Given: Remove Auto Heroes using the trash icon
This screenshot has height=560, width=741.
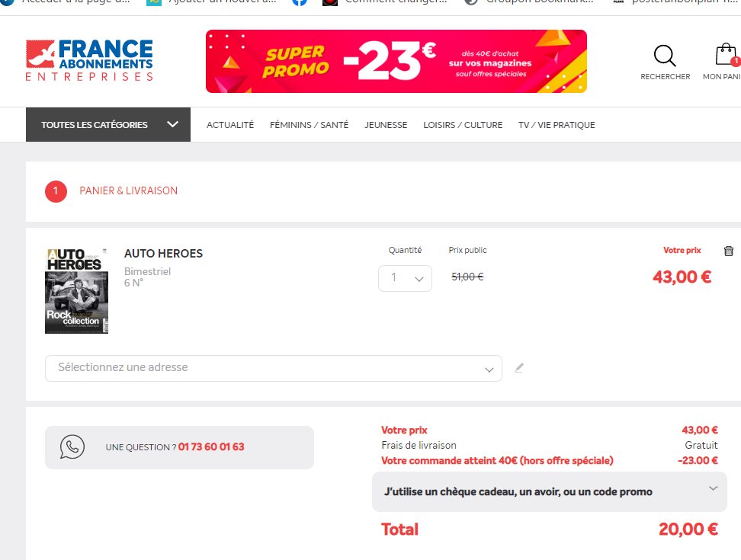Looking at the screenshot, I should pyautogui.click(x=728, y=250).
